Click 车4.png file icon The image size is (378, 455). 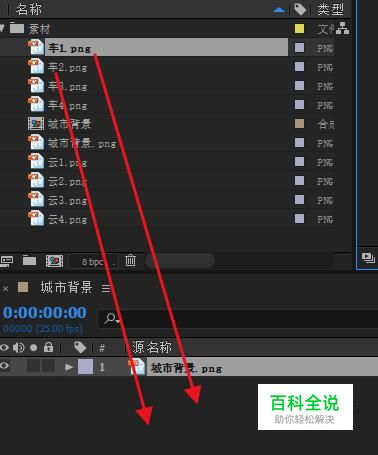point(36,104)
